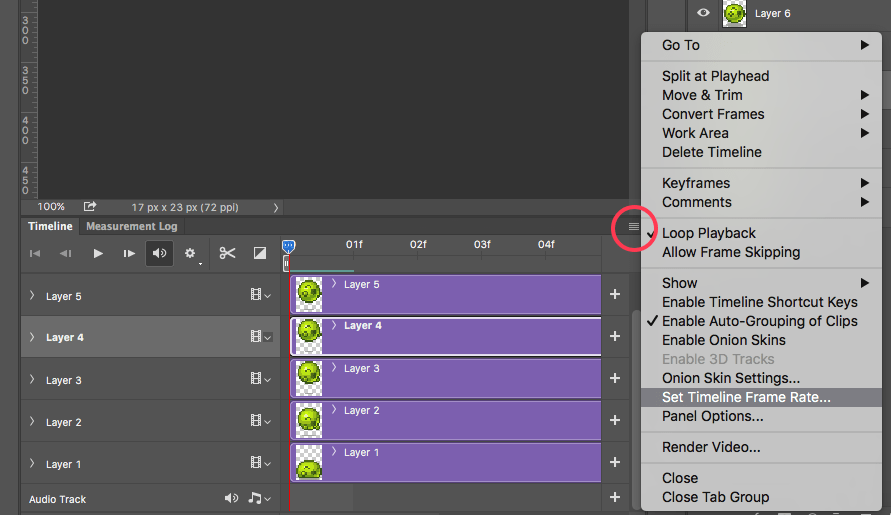Toggle Enable Onion Skins option

click(761, 340)
